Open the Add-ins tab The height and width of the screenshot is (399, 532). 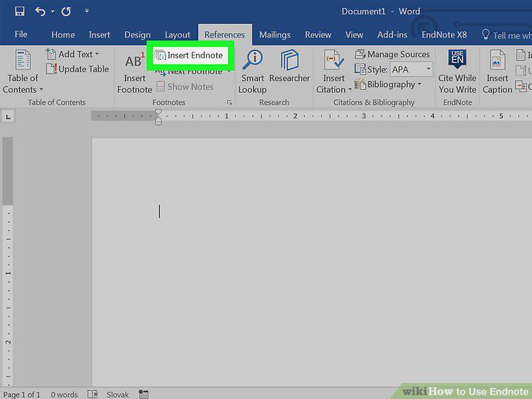click(x=392, y=34)
